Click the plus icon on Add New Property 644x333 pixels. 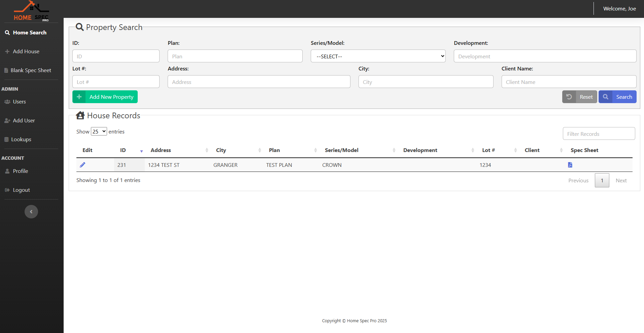point(79,97)
